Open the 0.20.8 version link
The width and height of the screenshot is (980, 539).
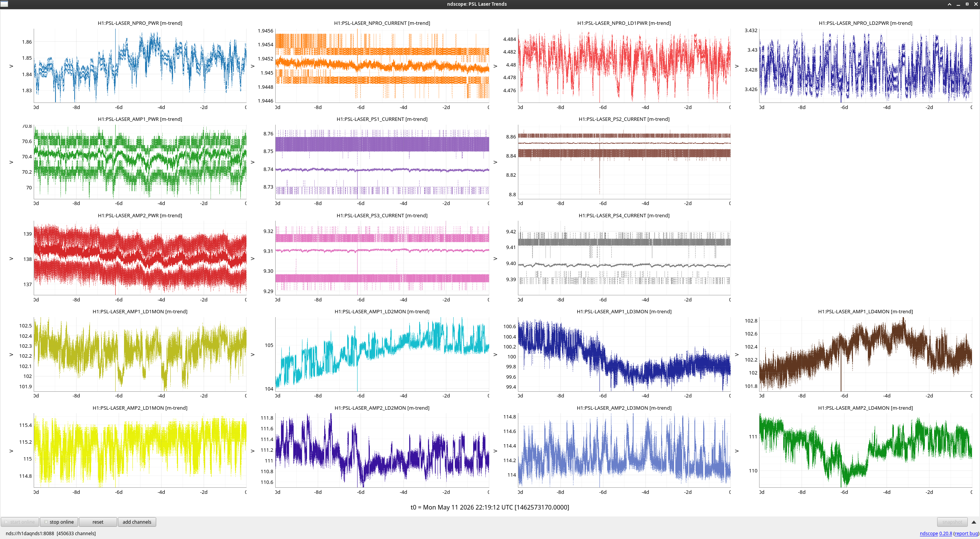coord(946,533)
